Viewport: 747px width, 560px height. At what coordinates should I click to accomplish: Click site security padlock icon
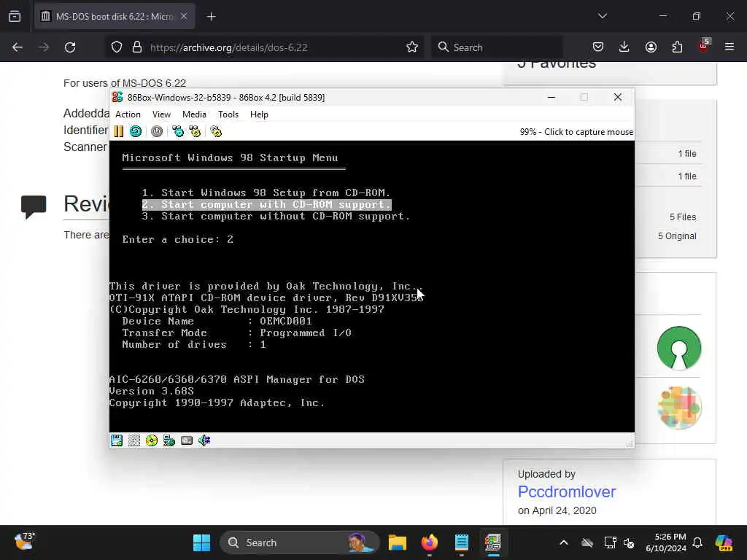coord(137,47)
